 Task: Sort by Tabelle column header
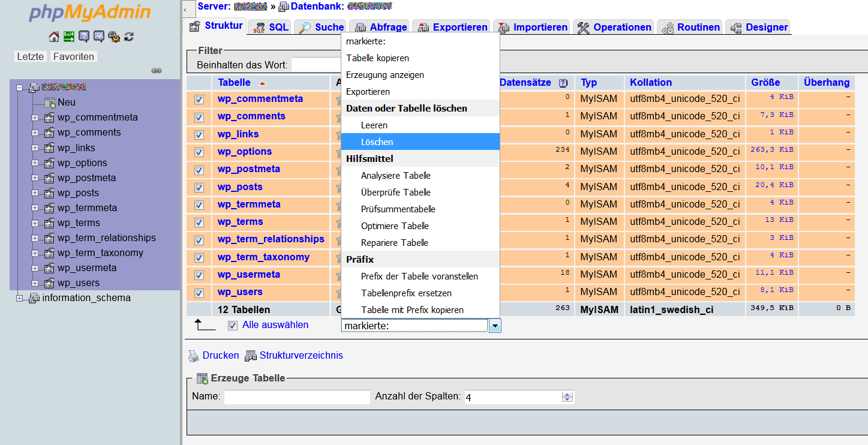click(235, 83)
